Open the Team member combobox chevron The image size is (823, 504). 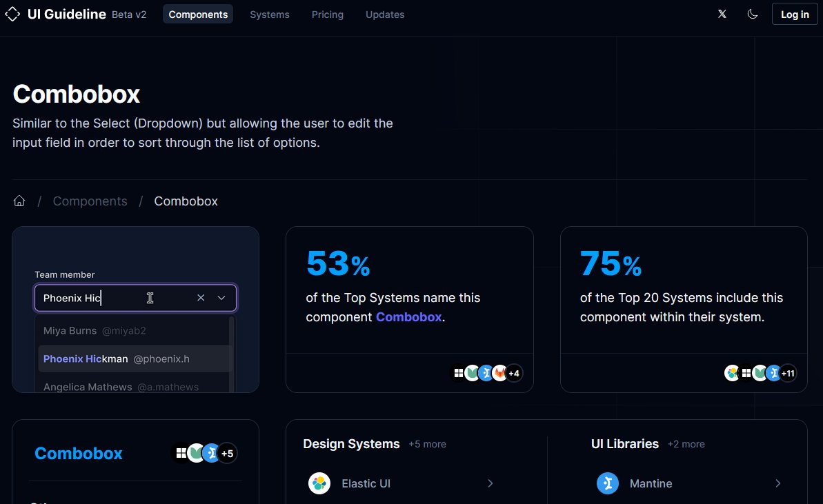pyautogui.click(x=221, y=297)
